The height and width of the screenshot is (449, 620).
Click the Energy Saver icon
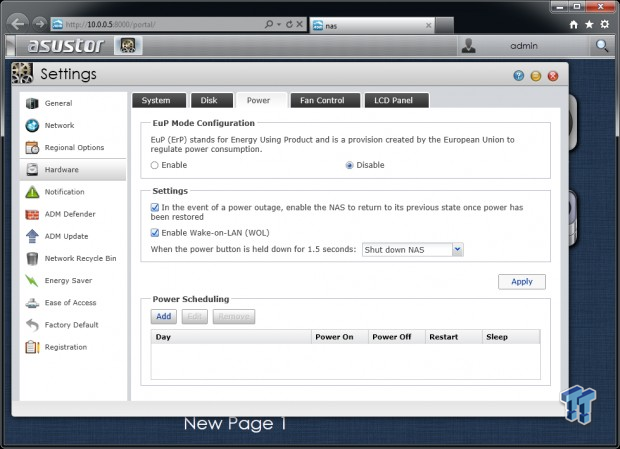(32, 281)
